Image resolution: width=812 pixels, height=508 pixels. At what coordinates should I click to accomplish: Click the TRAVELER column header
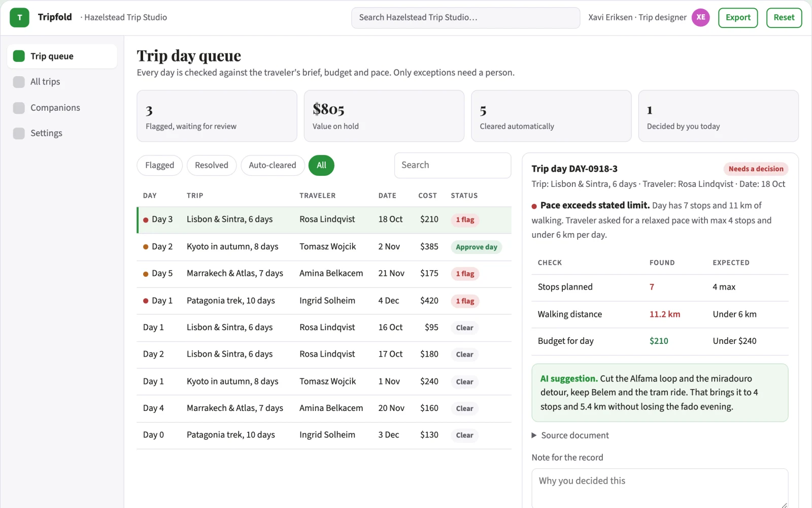pyautogui.click(x=317, y=196)
